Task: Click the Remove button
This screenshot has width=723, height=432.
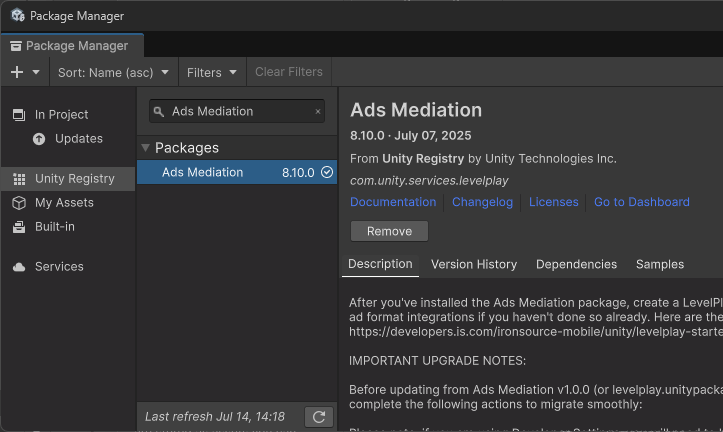Action: [x=389, y=231]
